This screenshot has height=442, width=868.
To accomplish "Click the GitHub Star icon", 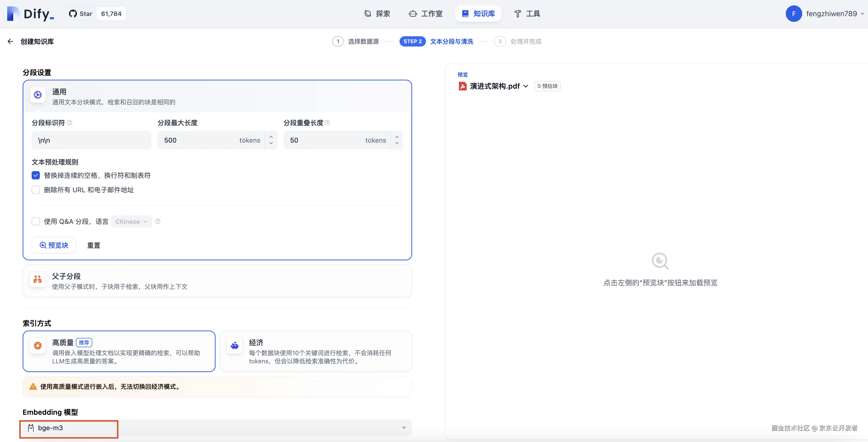I will coord(73,14).
